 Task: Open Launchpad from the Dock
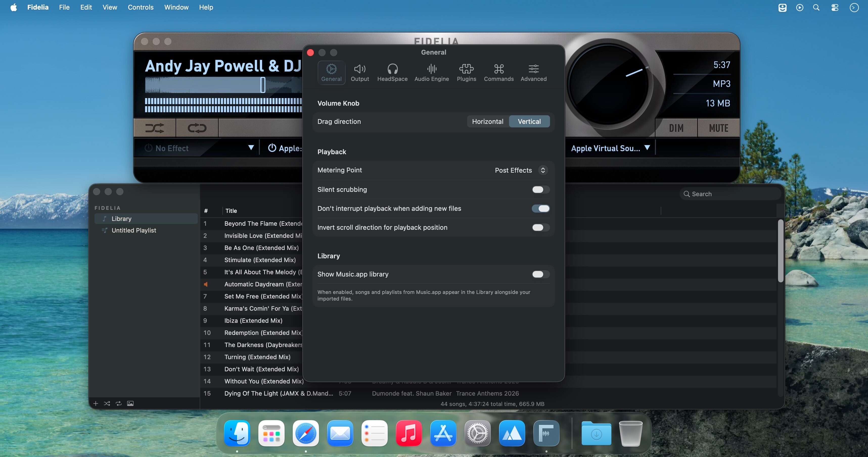coord(271,433)
